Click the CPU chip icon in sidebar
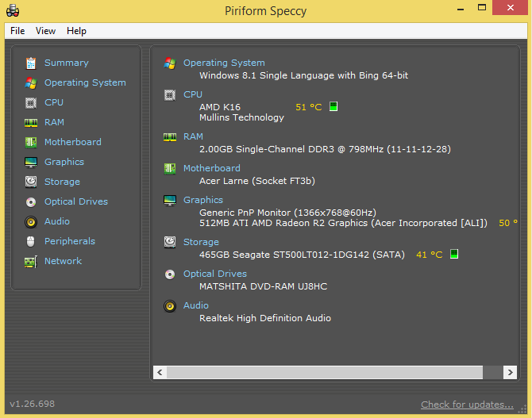 31,103
